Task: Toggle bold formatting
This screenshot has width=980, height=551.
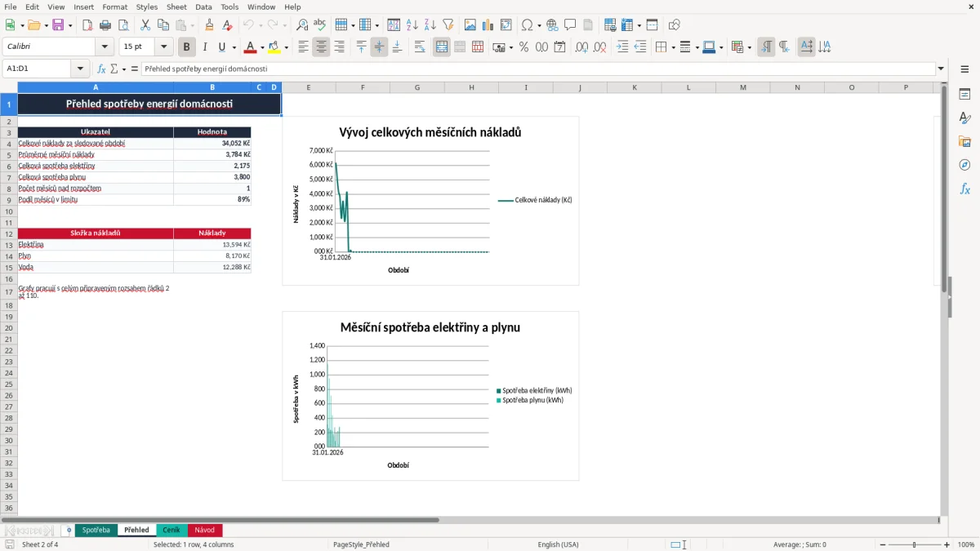Action: click(187, 47)
